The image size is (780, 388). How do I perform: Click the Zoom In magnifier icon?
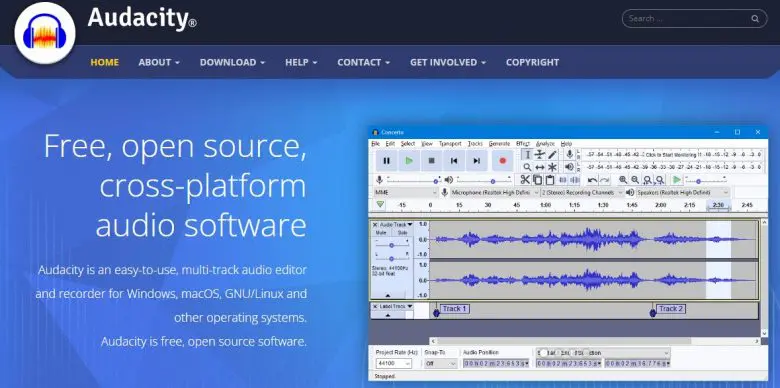pos(623,180)
